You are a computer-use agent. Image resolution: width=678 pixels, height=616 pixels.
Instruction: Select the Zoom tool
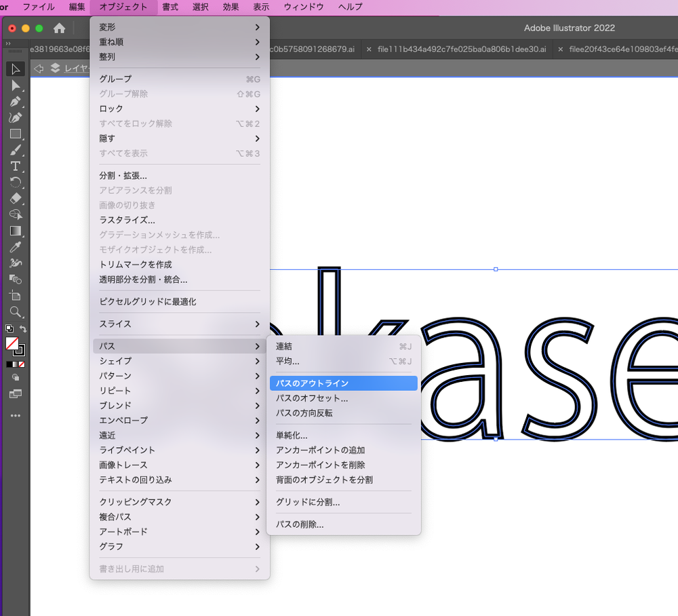coord(16,312)
